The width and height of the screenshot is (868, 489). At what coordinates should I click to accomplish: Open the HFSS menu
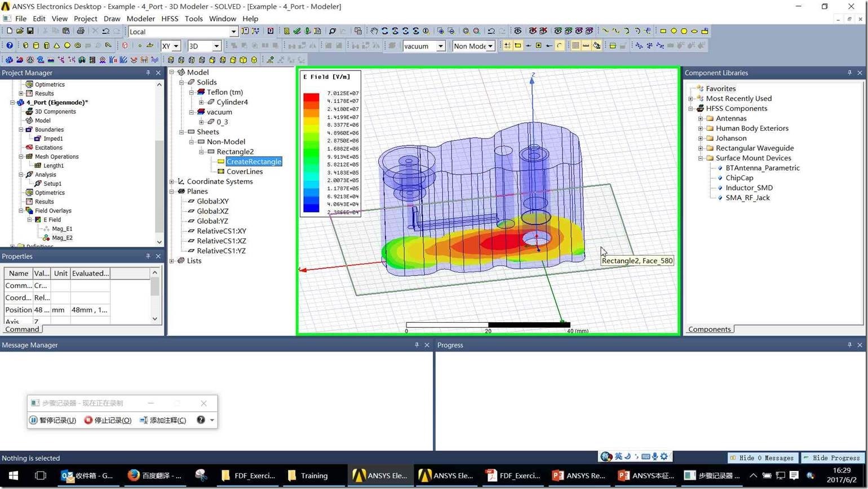pos(170,19)
